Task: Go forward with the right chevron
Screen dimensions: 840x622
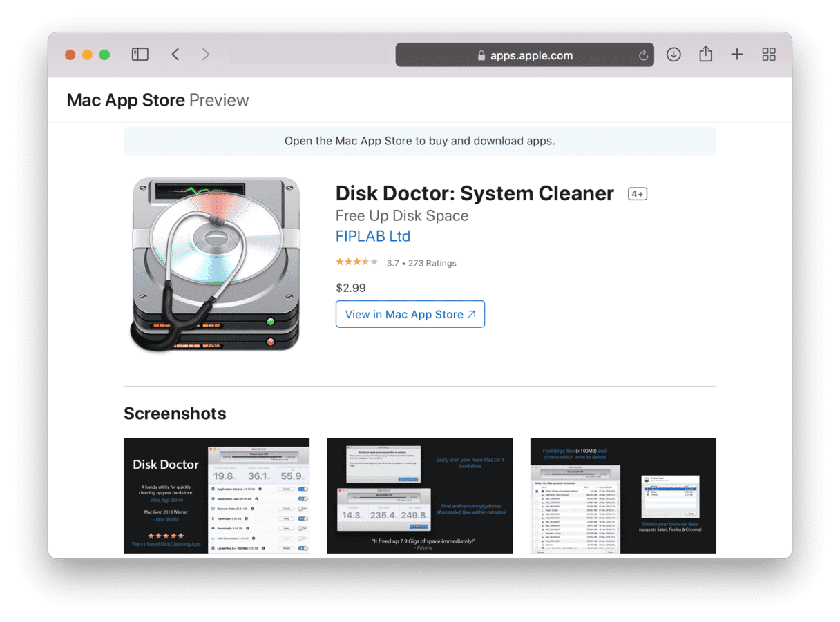Action: tap(206, 55)
